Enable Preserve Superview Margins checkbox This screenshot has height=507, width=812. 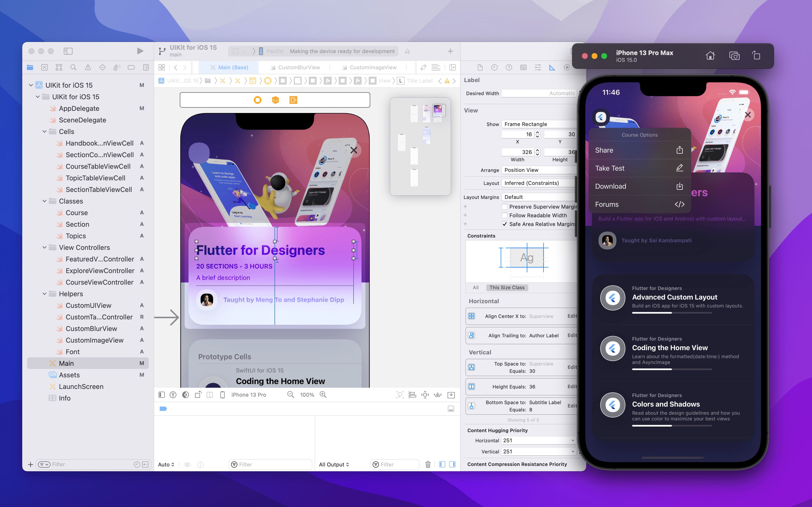pos(504,207)
